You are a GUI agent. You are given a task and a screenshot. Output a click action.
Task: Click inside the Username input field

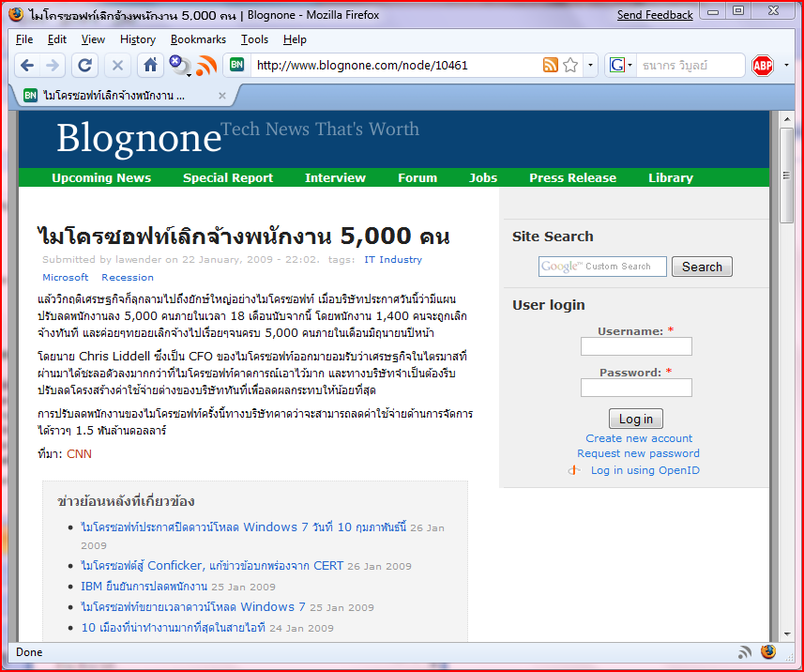pos(636,346)
